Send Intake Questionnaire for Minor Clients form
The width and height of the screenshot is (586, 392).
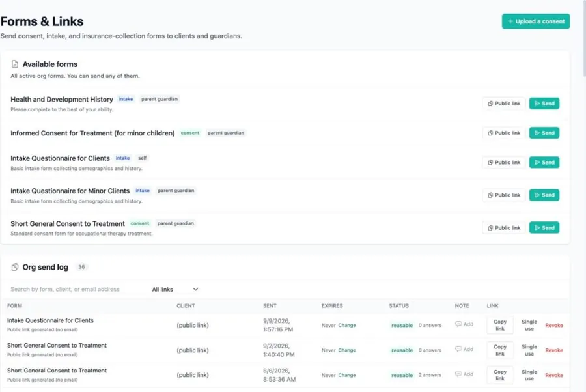point(544,195)
